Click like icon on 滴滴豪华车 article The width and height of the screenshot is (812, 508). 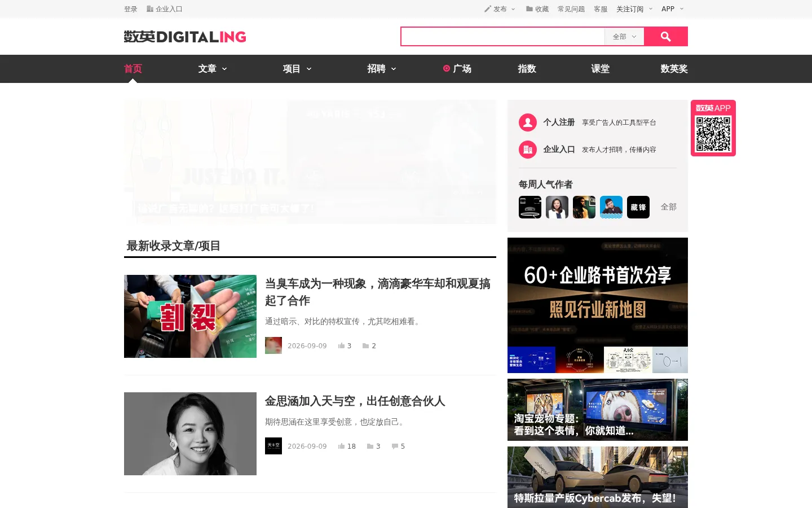341,346
